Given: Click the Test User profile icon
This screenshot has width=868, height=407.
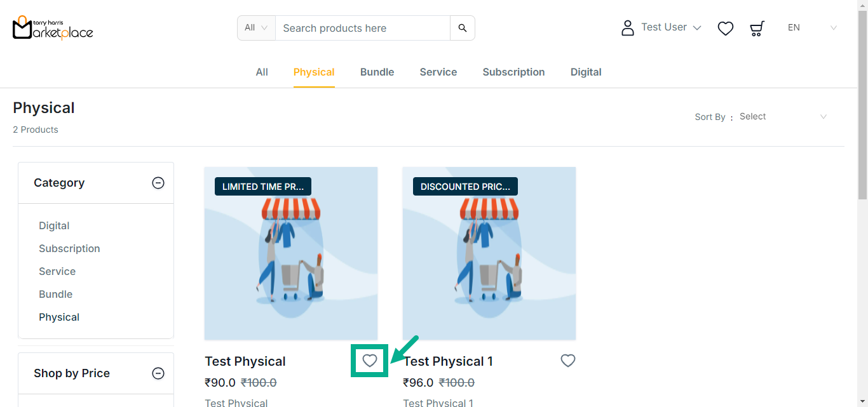Looking at the screenshot, I should click(x=628, y=28).
